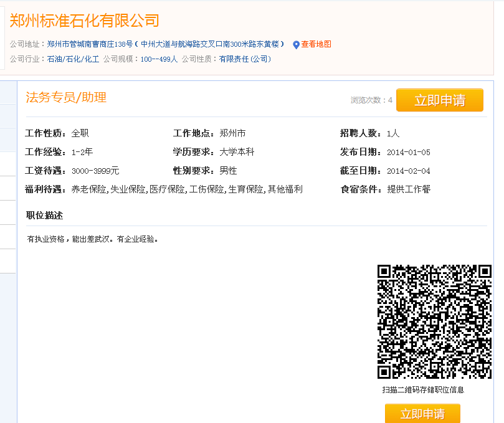Click the 学历要求 label
Viewport: 504px width, 423px height.
pos(194,152)
